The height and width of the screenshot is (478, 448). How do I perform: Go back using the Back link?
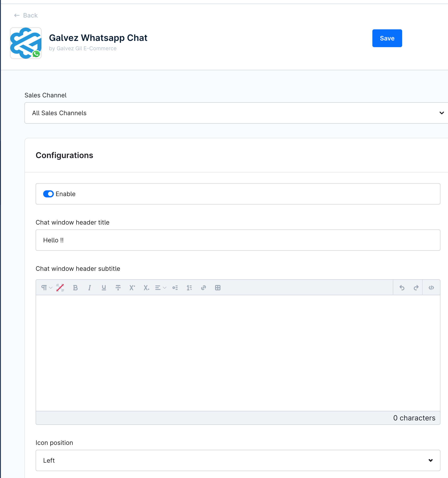26,15
